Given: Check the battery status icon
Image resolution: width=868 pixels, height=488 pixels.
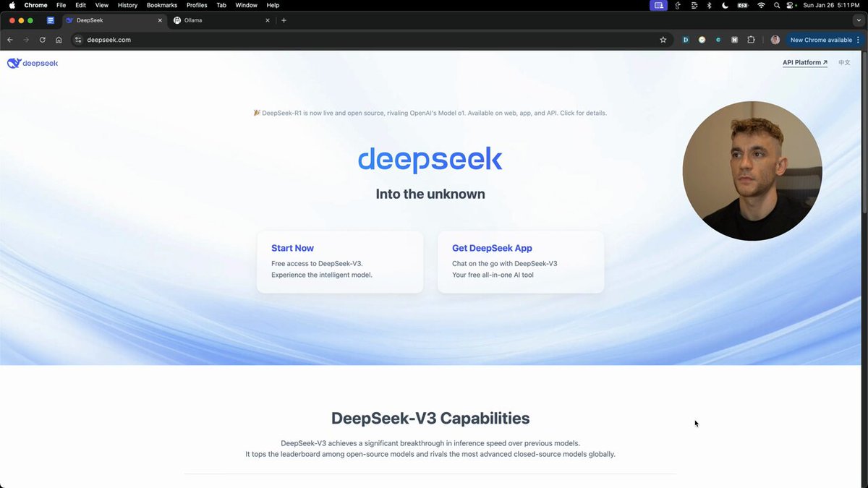Looking at the screenshot, I should point(742,5).
